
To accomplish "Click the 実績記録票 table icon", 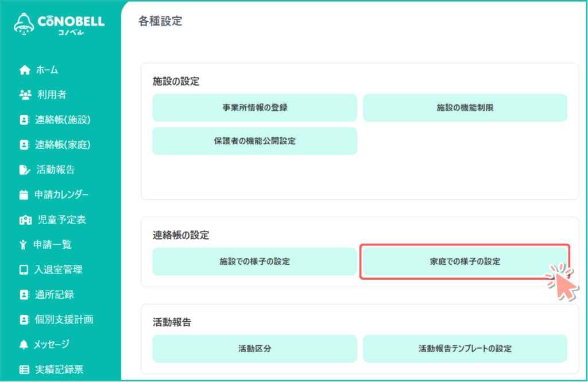I will (x=24, y=369).
